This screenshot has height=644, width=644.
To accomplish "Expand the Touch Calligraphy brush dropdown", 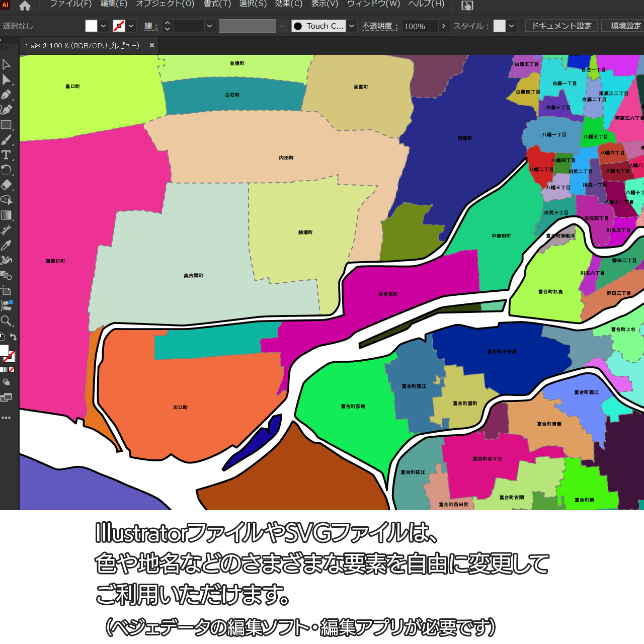I will pos(352,26).
